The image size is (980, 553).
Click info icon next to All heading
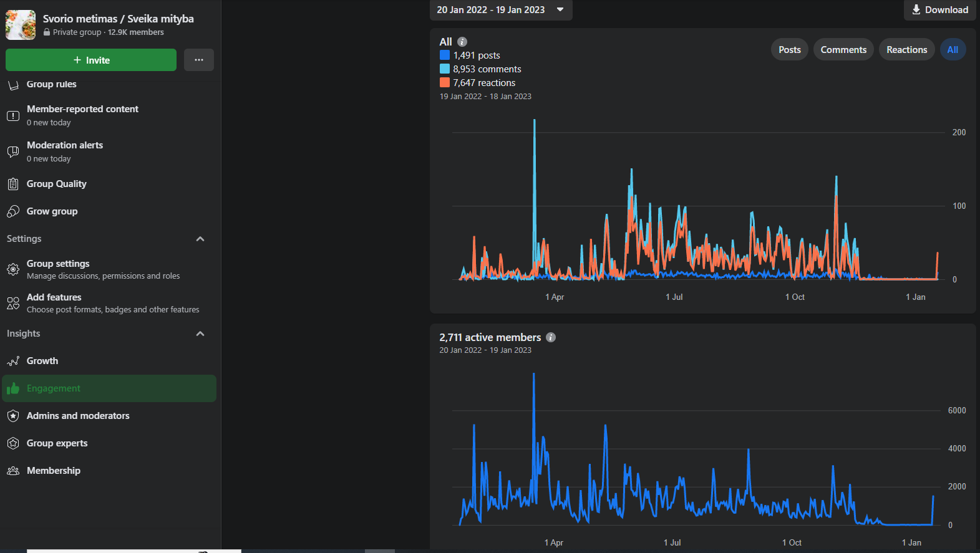pos(462,42)
